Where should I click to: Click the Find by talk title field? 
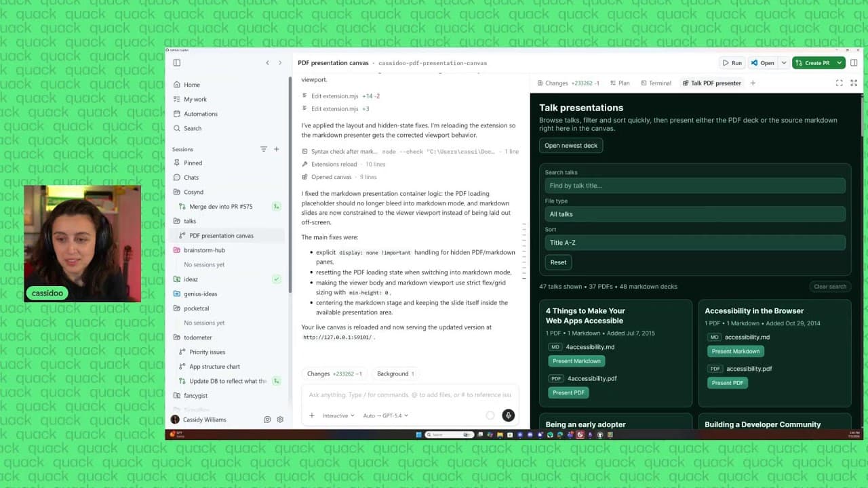point(695,186)
